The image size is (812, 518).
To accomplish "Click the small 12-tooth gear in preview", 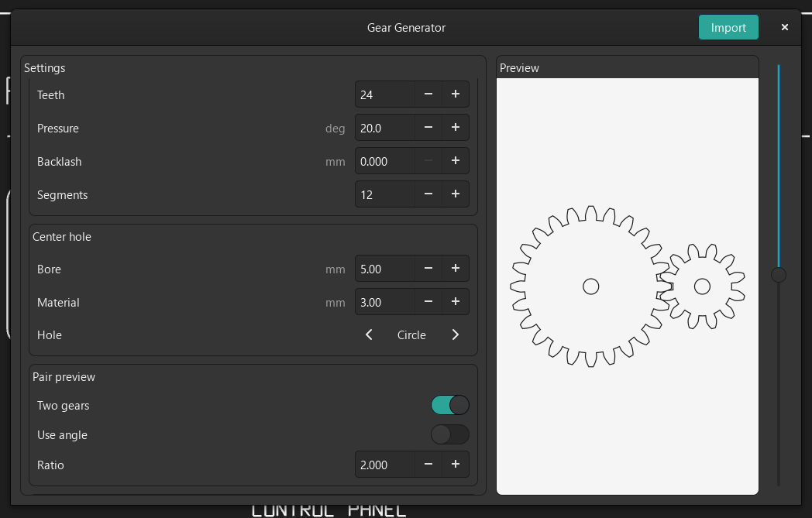I will tap(702, 286).
